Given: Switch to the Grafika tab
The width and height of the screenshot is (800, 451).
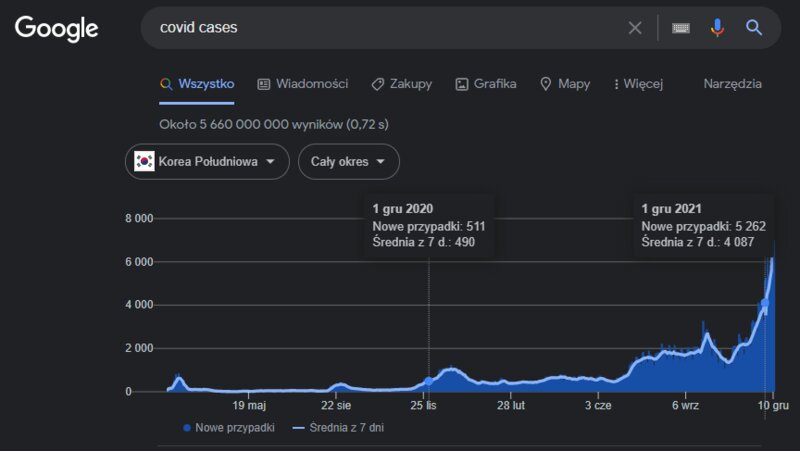Looking at the screenshot, I should click(x=485, y=84).
